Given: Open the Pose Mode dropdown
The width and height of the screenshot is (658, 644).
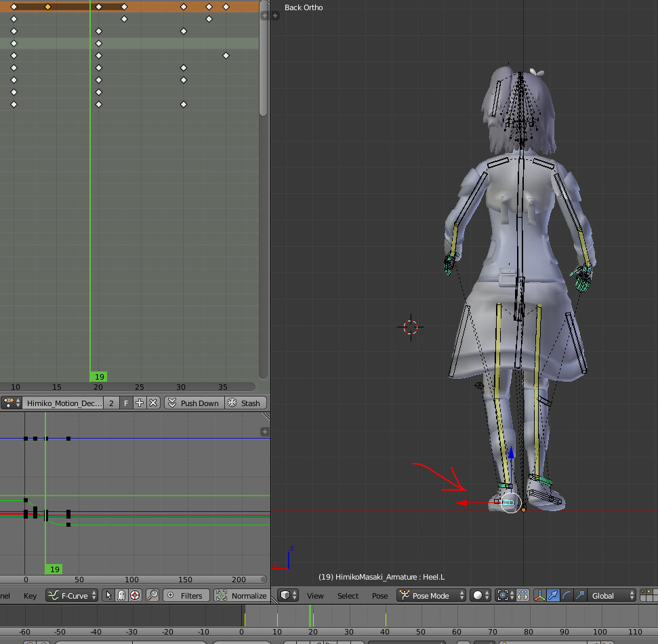Looking at the screenshot, I should (429, 595).
